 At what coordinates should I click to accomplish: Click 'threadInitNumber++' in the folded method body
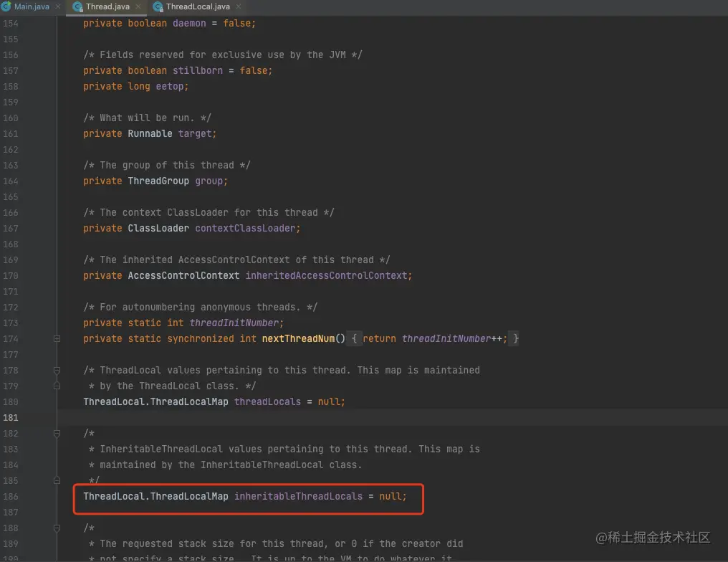point(451,338)
